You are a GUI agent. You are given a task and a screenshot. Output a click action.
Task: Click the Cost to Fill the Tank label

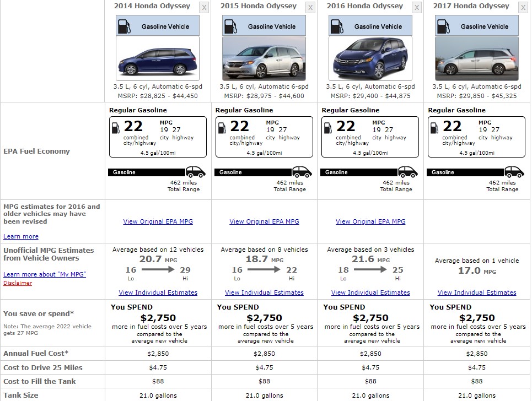39,381
